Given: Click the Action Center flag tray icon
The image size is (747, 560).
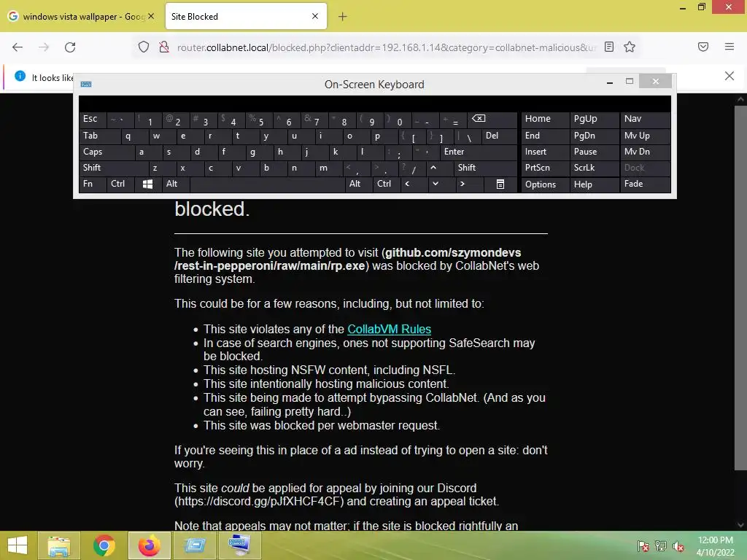Looking at the screenshot, I should pos(643,545).
